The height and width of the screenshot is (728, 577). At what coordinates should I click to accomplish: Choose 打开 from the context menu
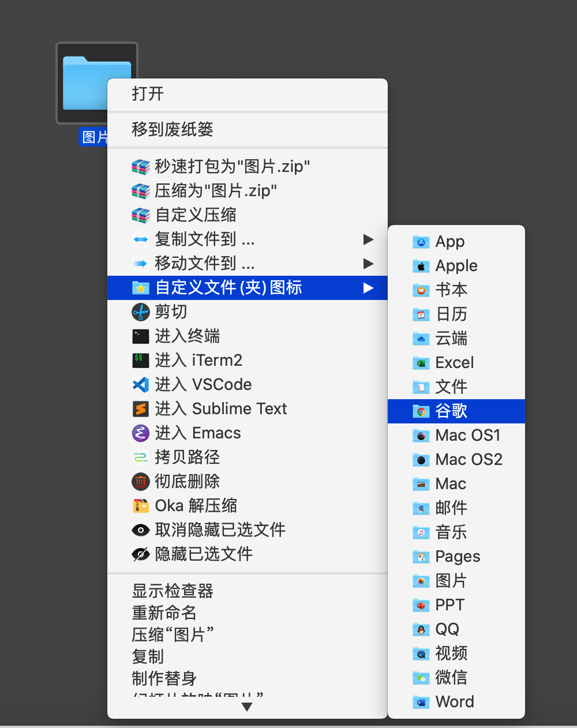(247, 94)
